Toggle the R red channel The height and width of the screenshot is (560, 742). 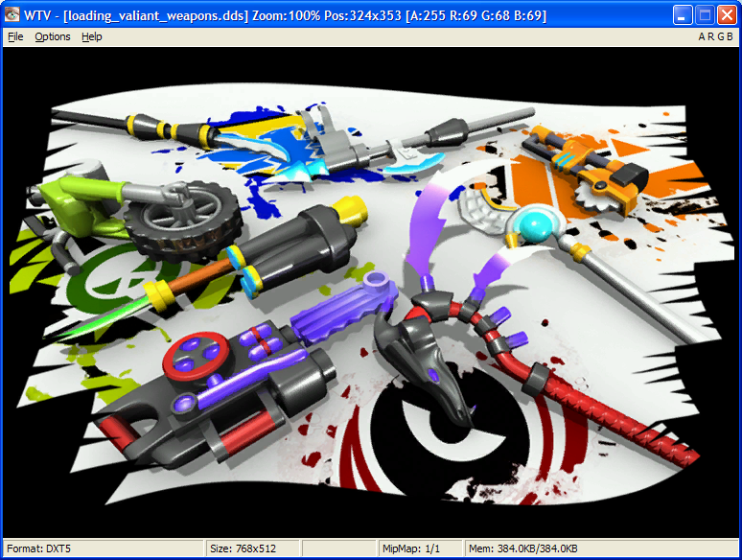711,36
